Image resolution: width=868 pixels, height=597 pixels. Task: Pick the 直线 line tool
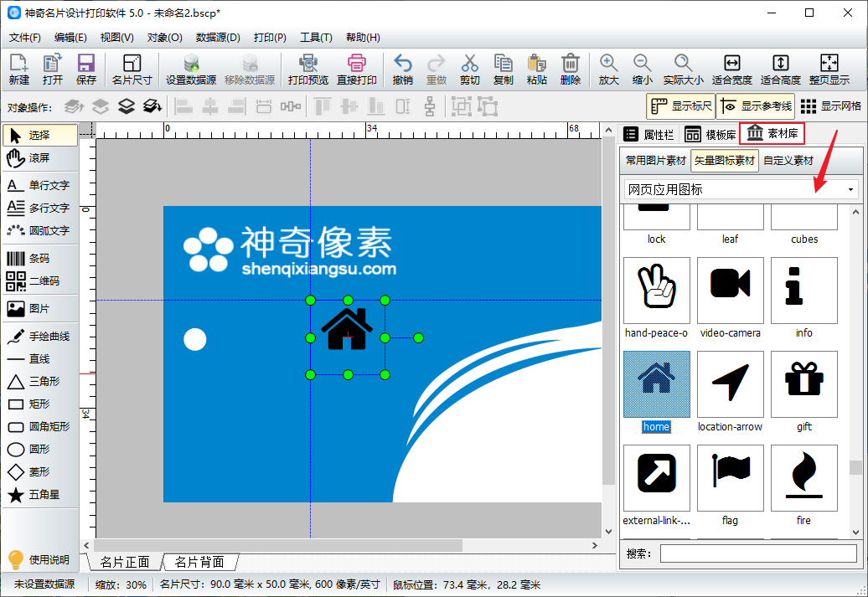[x=40, y=359]
